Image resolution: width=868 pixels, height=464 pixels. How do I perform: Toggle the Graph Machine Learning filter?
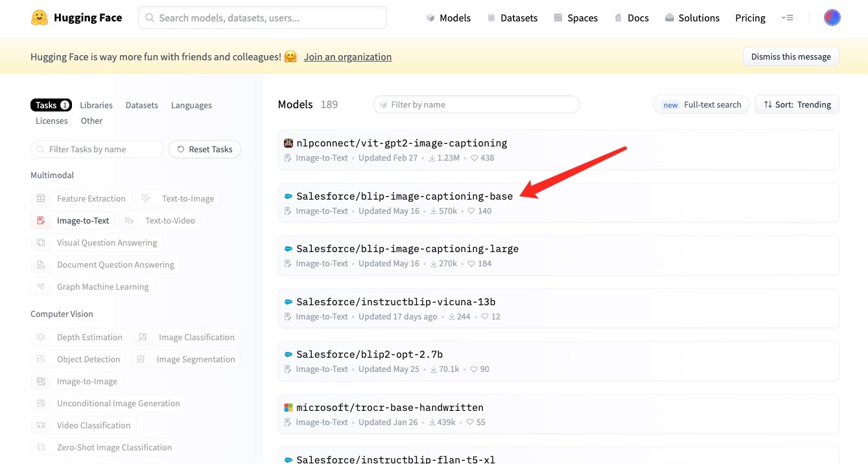coord(93,286)
